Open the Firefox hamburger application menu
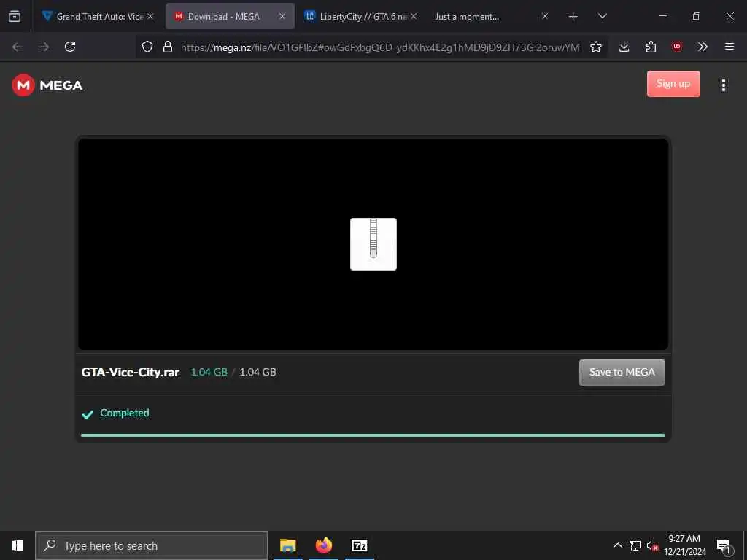747x560 pixels. (x=729, y=47)
